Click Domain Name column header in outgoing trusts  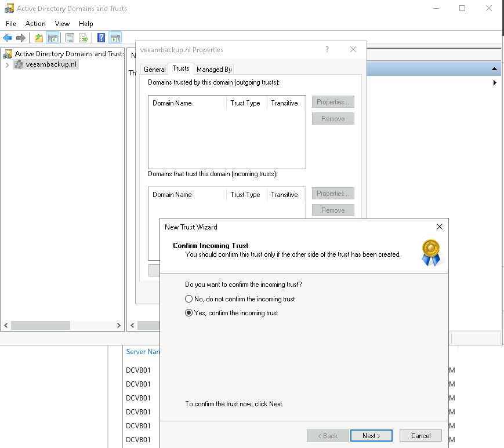click(172, 103)
